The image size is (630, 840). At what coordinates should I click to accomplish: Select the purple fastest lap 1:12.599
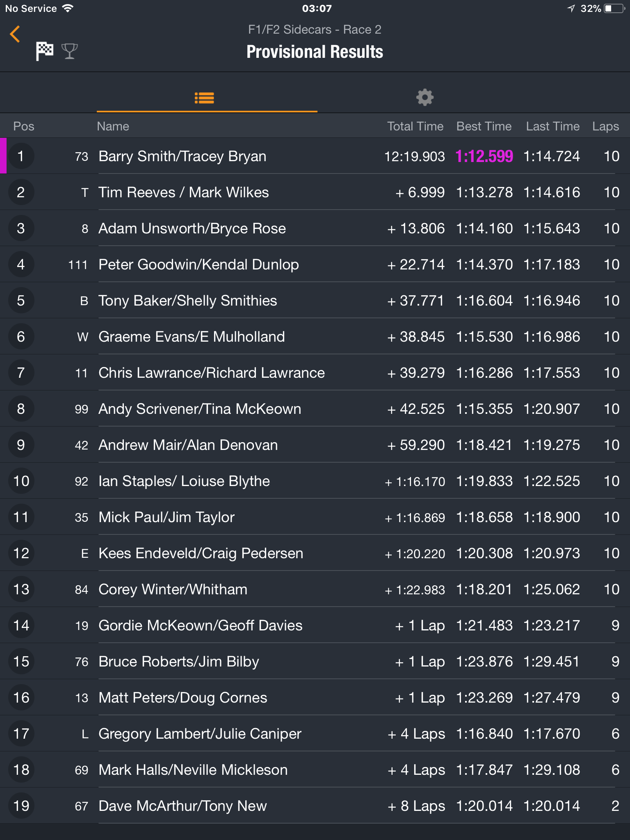coord(484,156)
